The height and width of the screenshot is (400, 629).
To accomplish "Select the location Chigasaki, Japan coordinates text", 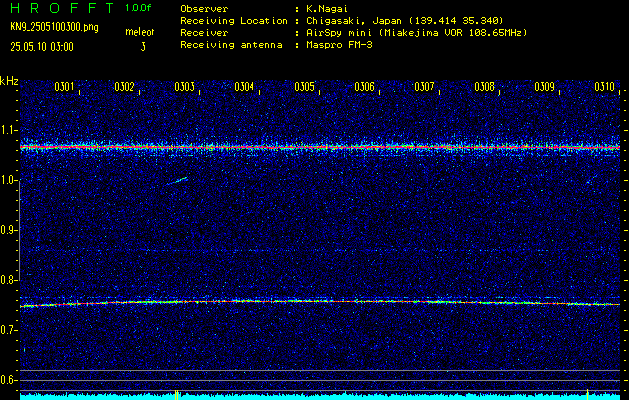I will pyautogui.click(x=405, y=21).
